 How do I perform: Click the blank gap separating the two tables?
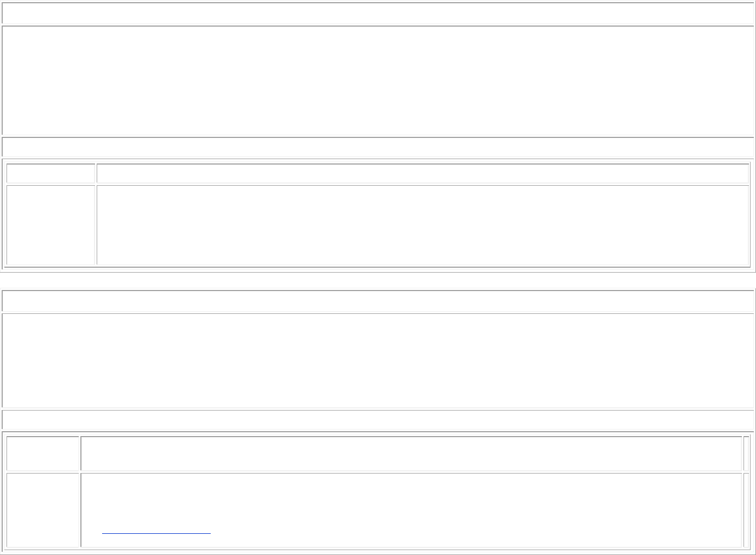coord(377,280)
